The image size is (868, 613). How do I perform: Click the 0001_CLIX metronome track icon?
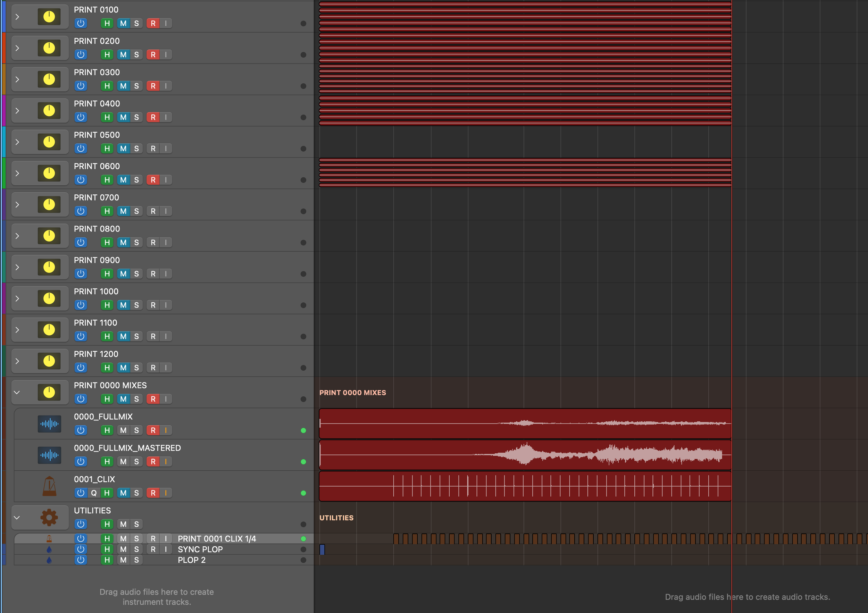click(49, 486)
